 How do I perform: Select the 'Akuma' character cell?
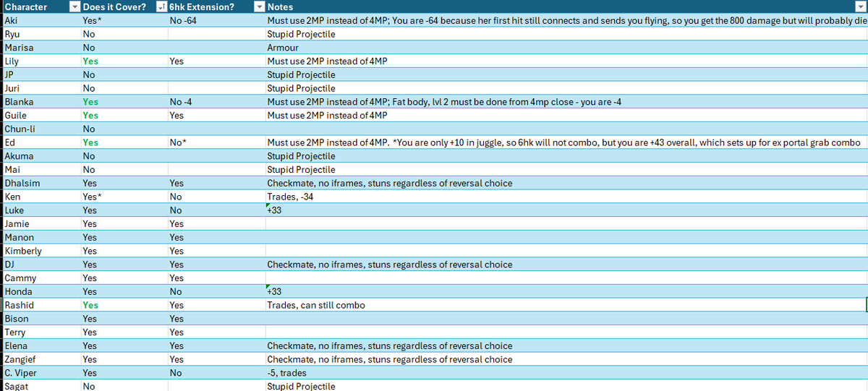pyautogui.click(x=41, y=156)
